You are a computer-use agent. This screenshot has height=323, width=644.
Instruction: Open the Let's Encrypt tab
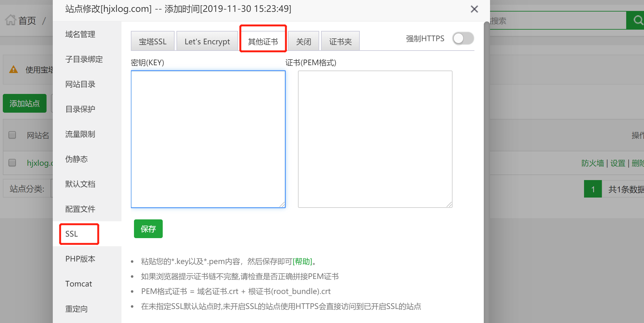point(207,41)
